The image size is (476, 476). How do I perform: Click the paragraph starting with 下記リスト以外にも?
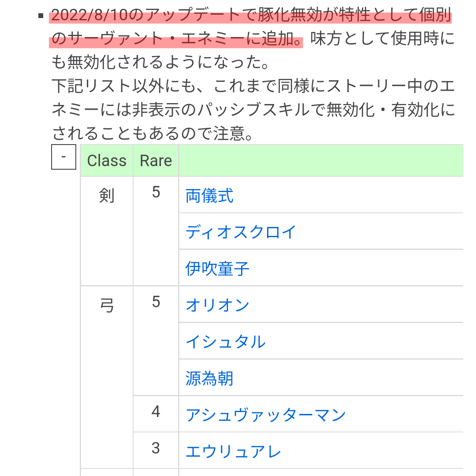253,110
